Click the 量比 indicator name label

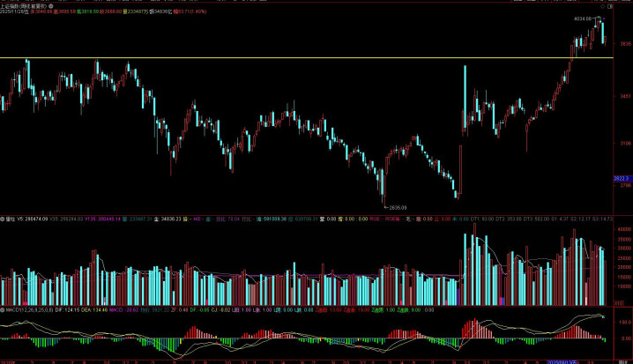pos(12,218)
